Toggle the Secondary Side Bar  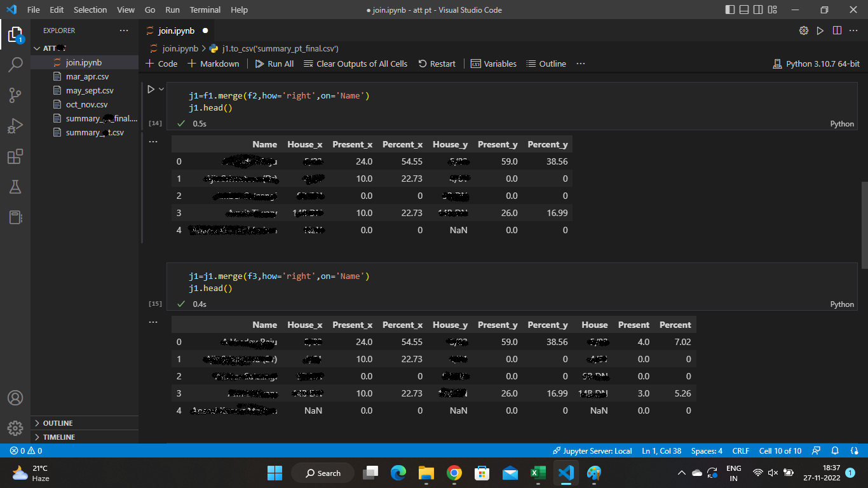757,10
